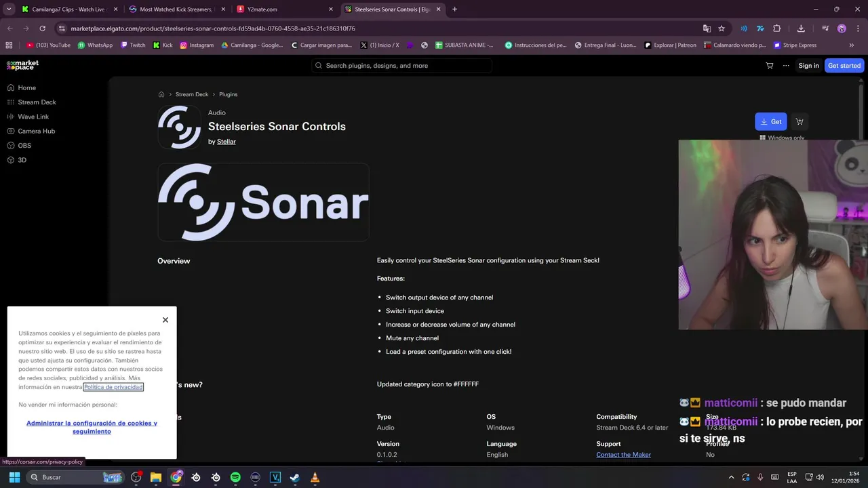The width and height of the screenshot is (868, 488).
Task: Open media controls icon in toolbar
Action: click(825, 28)
